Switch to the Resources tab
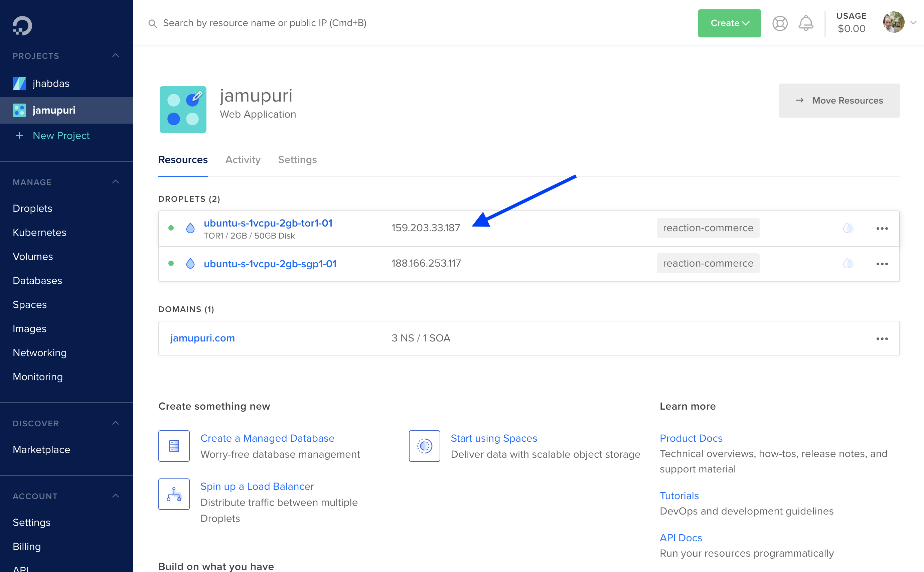Image resolution: width=924 pixels, height=572 pixels. point(183,160)
